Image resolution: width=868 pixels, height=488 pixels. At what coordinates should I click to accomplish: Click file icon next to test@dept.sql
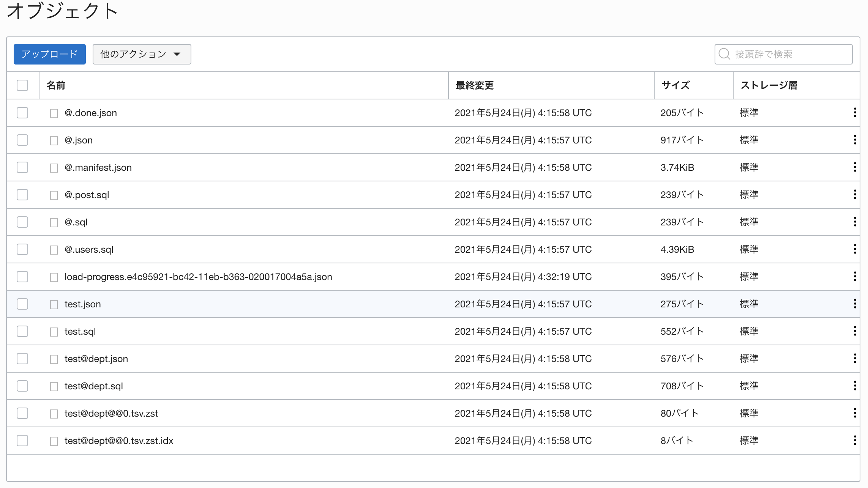click(54, 387)
